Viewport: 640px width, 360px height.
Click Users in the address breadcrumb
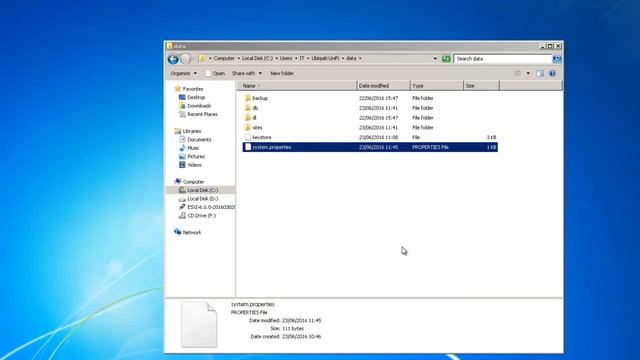coord(286,58)
